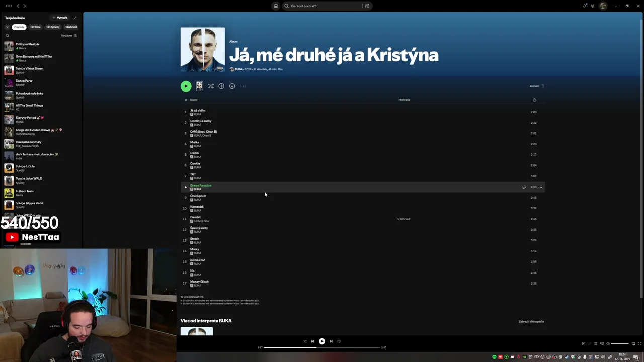The image size is (644, 362).
Task: Add album to library with plus icon
Action: (221, 86)
